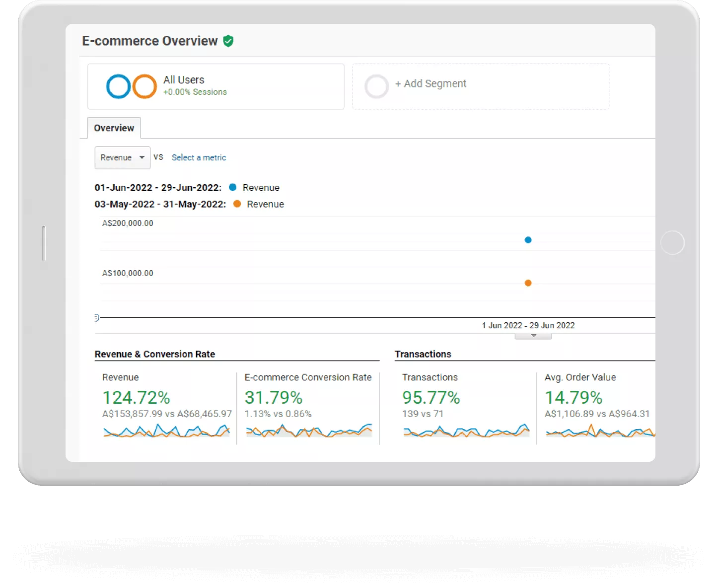Click the blue data point on the chart
Screen dimensions: 718x588
(528, 240)
